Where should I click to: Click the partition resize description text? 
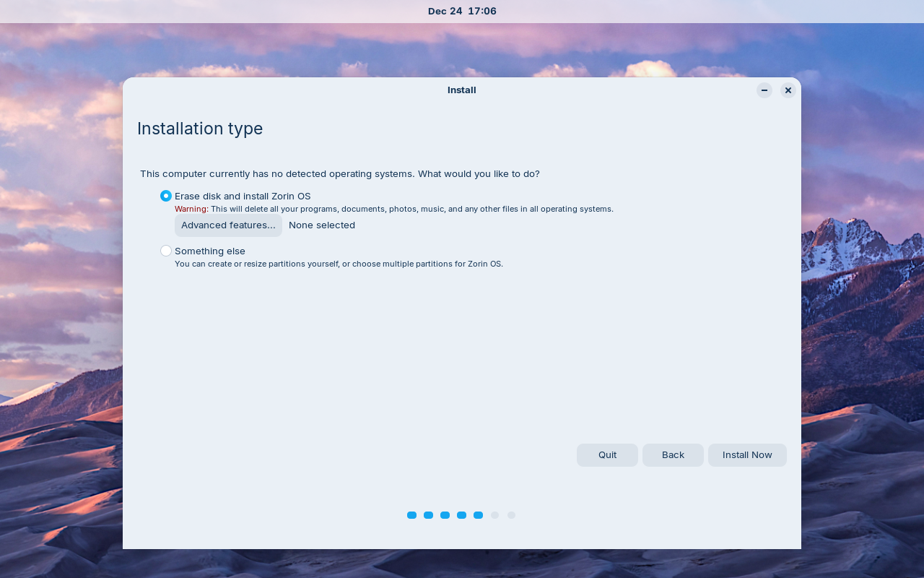[339, 264]
